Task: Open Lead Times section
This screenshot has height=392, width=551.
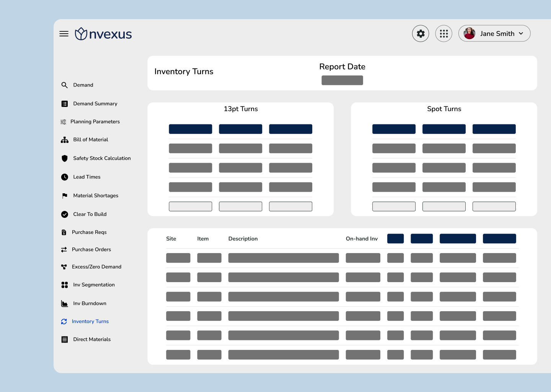Action: coord(87,177)
